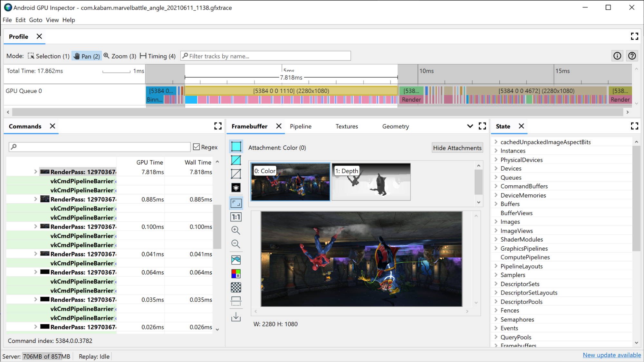Open the Pipeline tab in Framebuffer panel
Image resolution: width=644 pixels, height=362 pixels.
[301, 126]
